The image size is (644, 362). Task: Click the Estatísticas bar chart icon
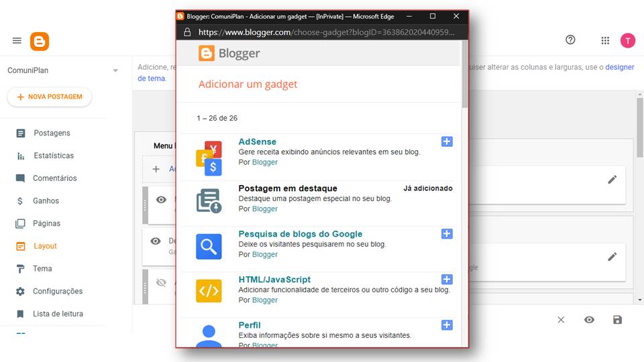(x=21, y=156)
